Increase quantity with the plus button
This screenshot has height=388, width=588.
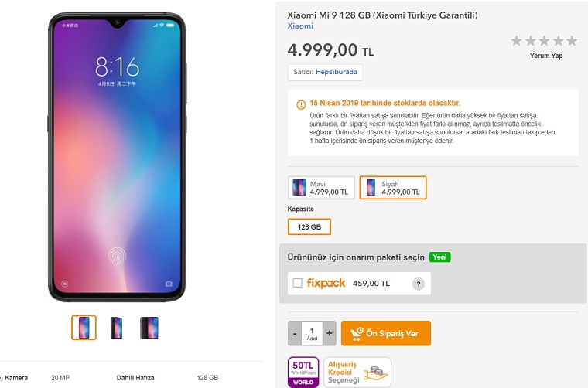point(330,333)
